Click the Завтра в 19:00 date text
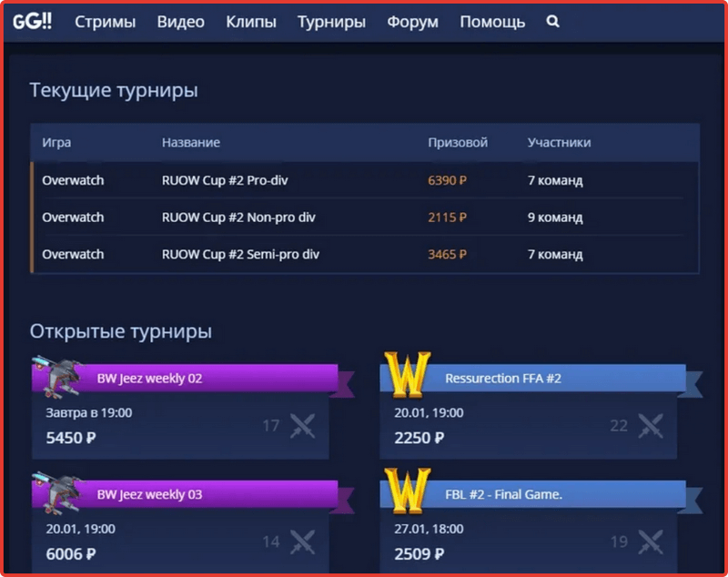Screen dimensions: 728x577 pos(88,412)
